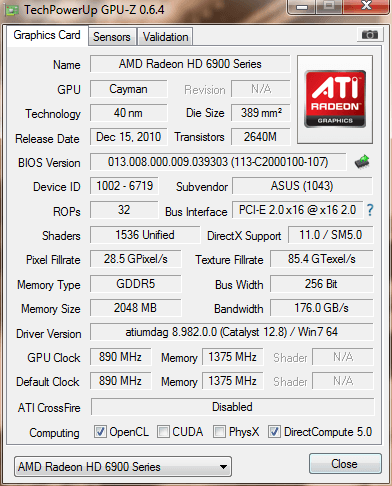Click the BIOS save chip icon
Viewport: 392px width, 486px height.
pos(362,162)
